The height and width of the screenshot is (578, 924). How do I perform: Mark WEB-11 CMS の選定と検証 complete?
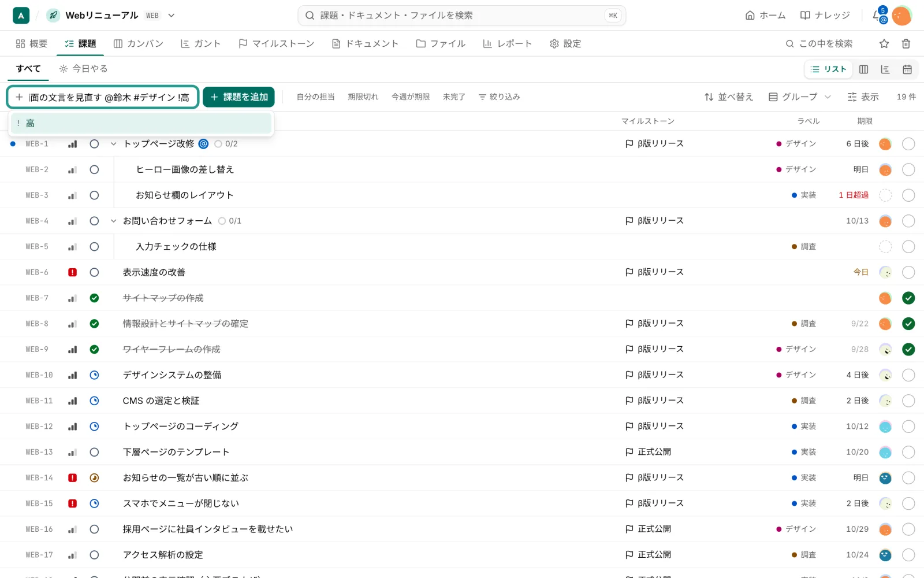point(908,401)
